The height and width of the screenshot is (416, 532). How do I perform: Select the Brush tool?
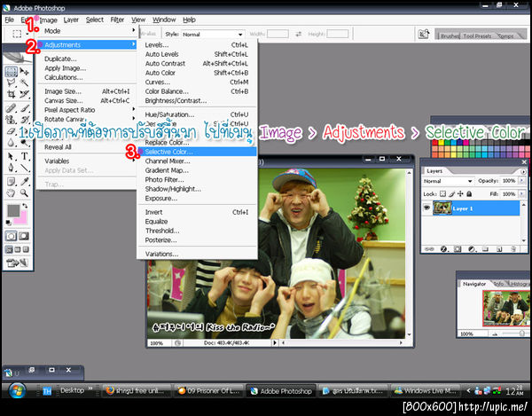[24, 108]
